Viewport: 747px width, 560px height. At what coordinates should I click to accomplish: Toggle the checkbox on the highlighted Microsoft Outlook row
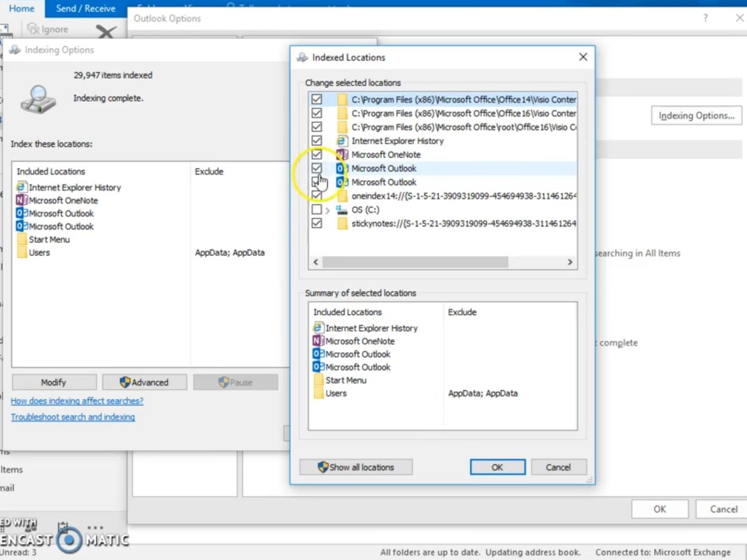[x=317, y=168]
